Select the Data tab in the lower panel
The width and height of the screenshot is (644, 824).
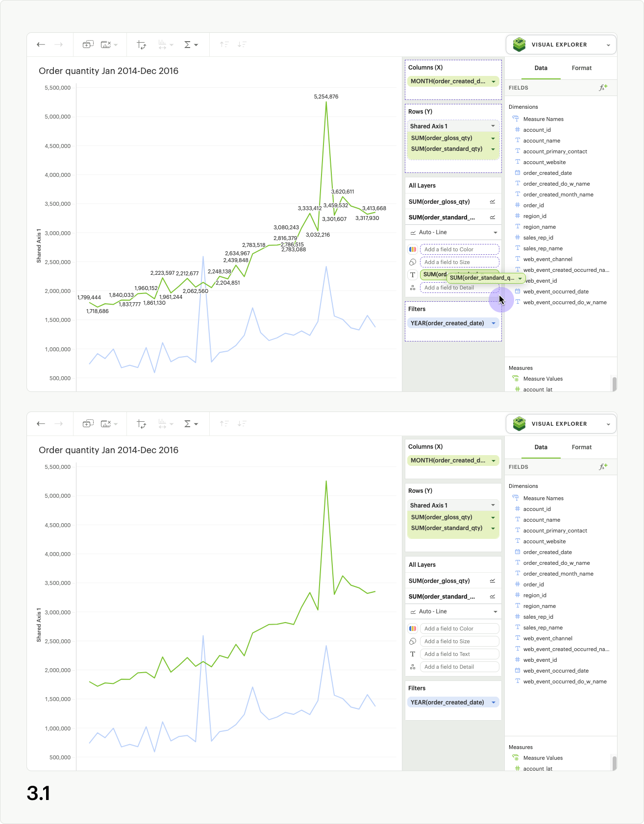pyautogui.click(x=541, y=447)
